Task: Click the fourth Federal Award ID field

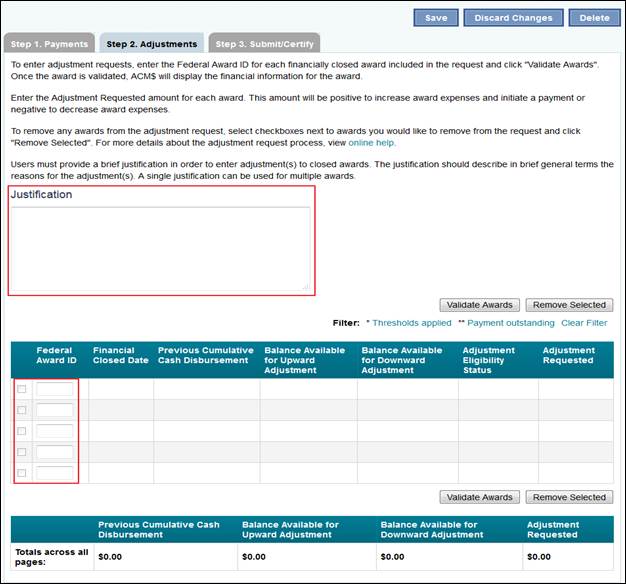Action: tap(55, 452)
